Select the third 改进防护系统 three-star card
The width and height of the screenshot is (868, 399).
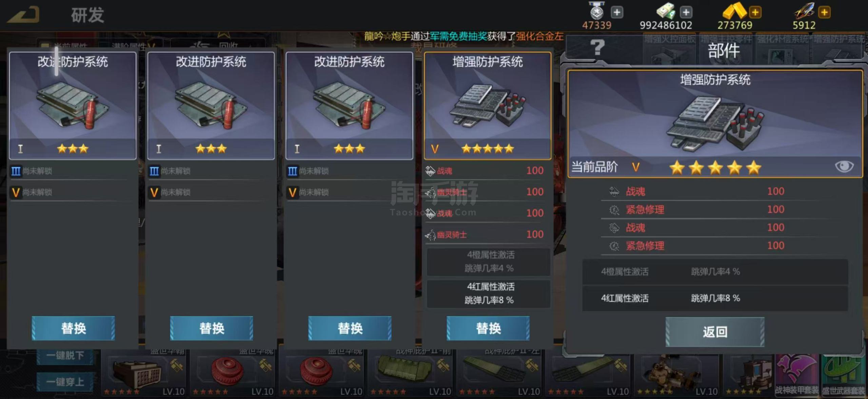tap(349, 105)
